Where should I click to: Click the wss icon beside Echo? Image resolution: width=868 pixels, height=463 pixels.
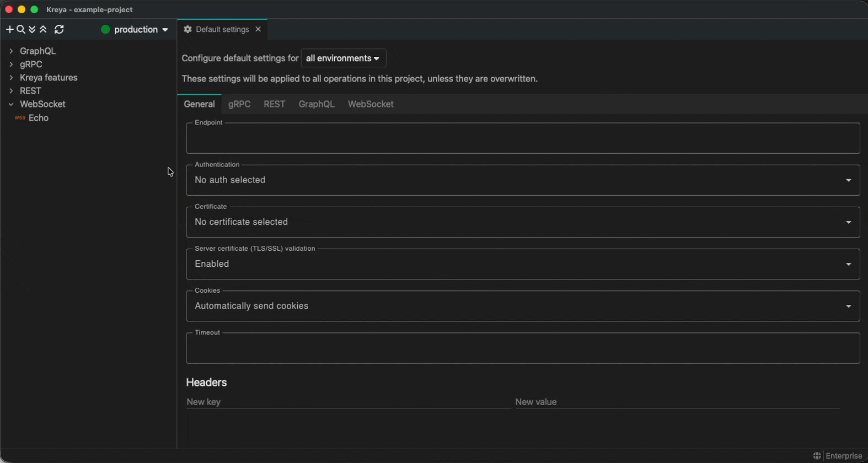coord(20,117)
